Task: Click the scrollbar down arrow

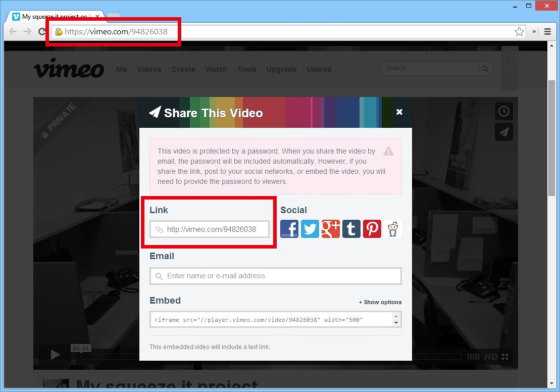Action: click(552, 383)
